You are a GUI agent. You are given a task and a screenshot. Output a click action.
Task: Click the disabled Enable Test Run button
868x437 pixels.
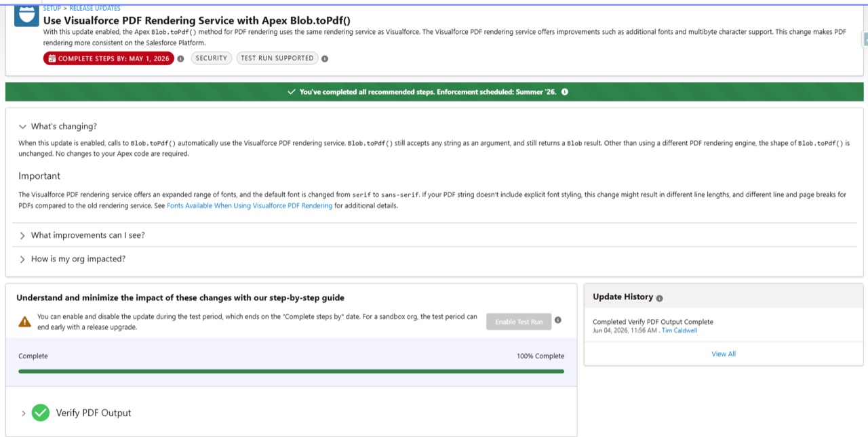519,322
